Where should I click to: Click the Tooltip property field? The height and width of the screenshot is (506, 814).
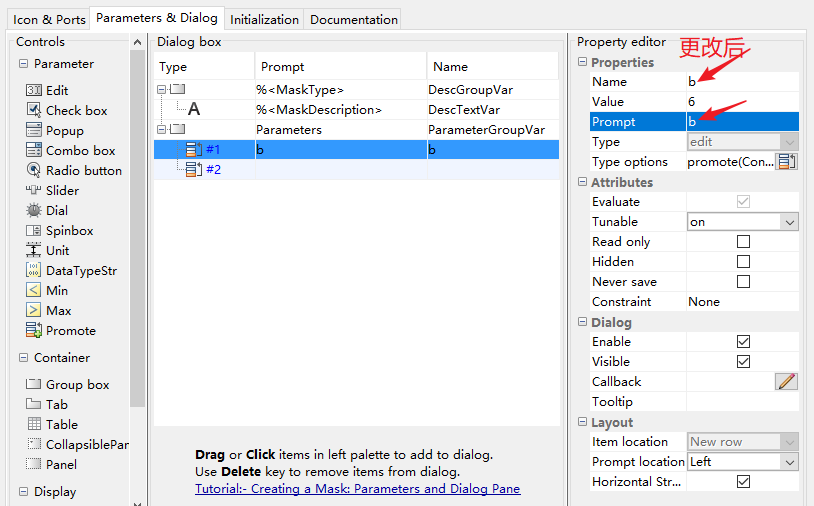[x=742, y=402]
